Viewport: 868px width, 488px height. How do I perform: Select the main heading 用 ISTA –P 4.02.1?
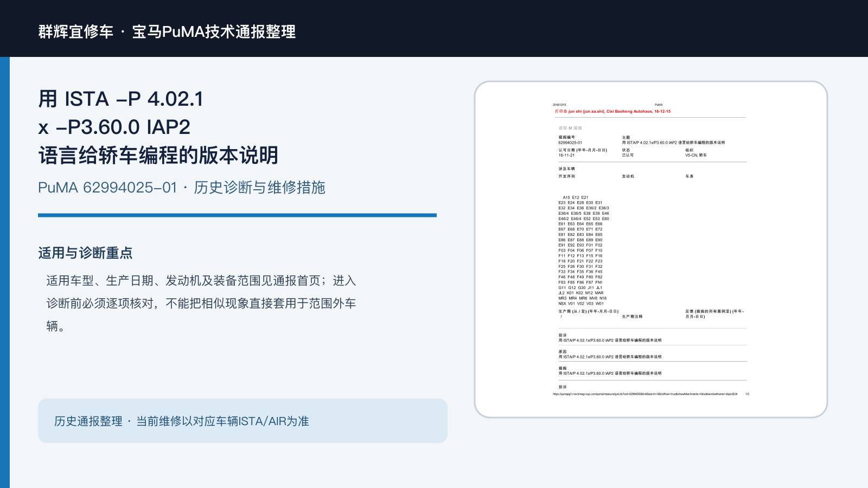[121, 99]
